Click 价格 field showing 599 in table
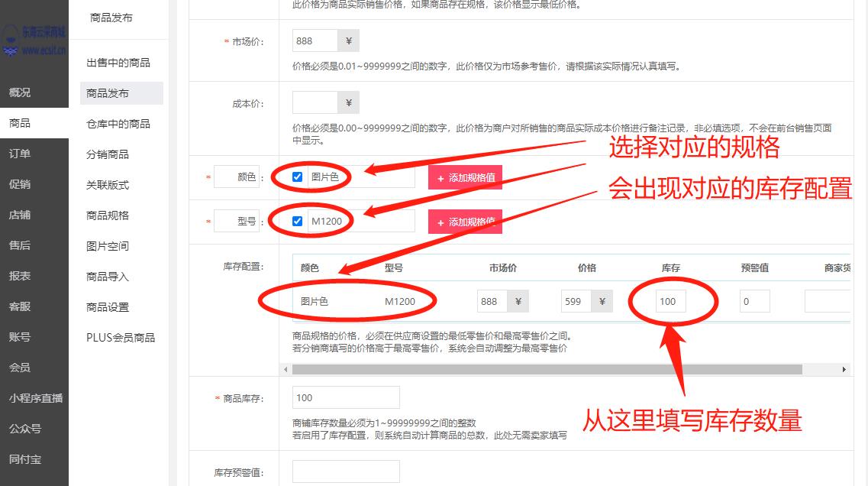This screenshot has width=868, height=486. pos(576,301)
